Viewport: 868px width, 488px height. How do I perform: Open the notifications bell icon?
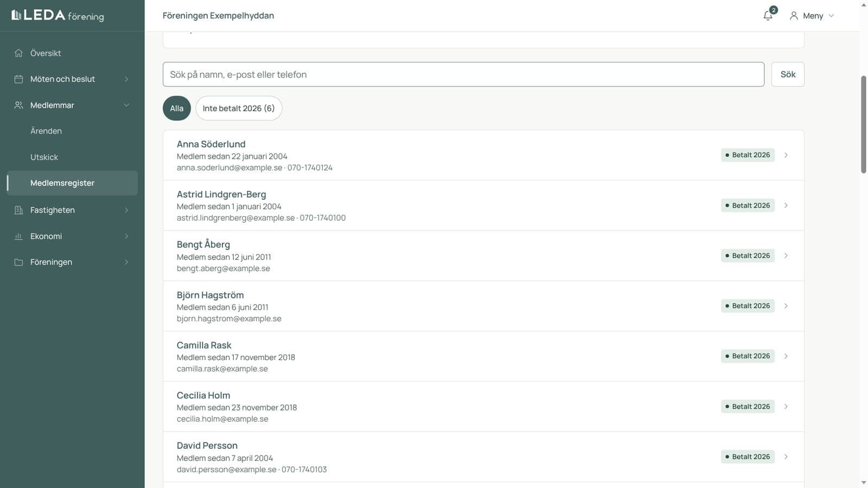tap(768, 16)
